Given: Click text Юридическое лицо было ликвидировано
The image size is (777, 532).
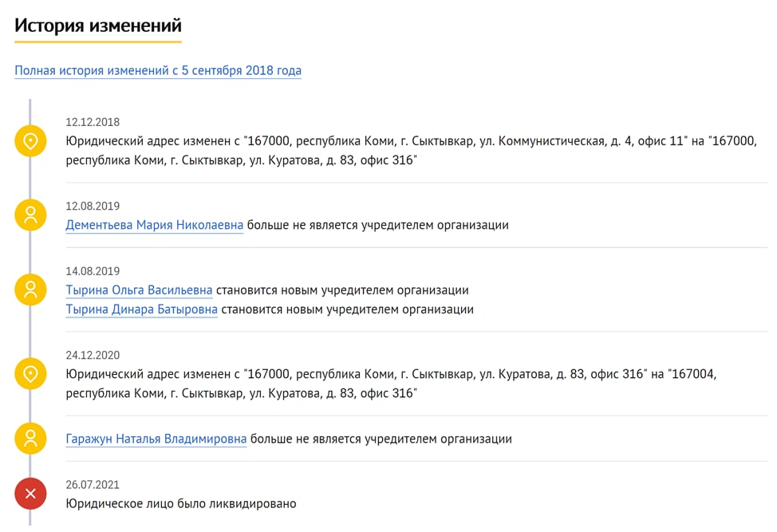Looking at the screenshot, I should click(181, 504).
